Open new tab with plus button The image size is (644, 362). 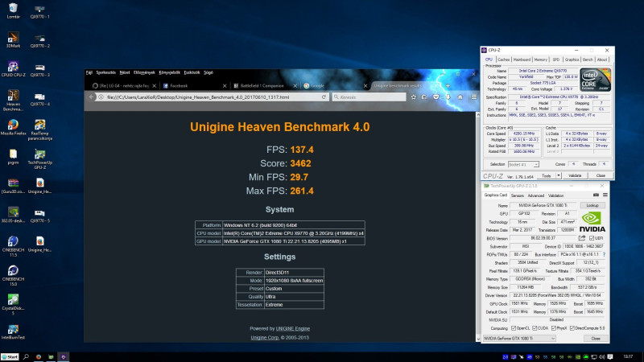[x=448, y=86]
